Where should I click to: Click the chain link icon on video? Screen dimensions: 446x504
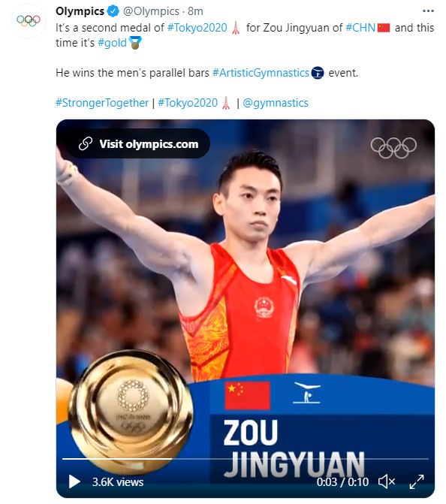pos(86,143)
